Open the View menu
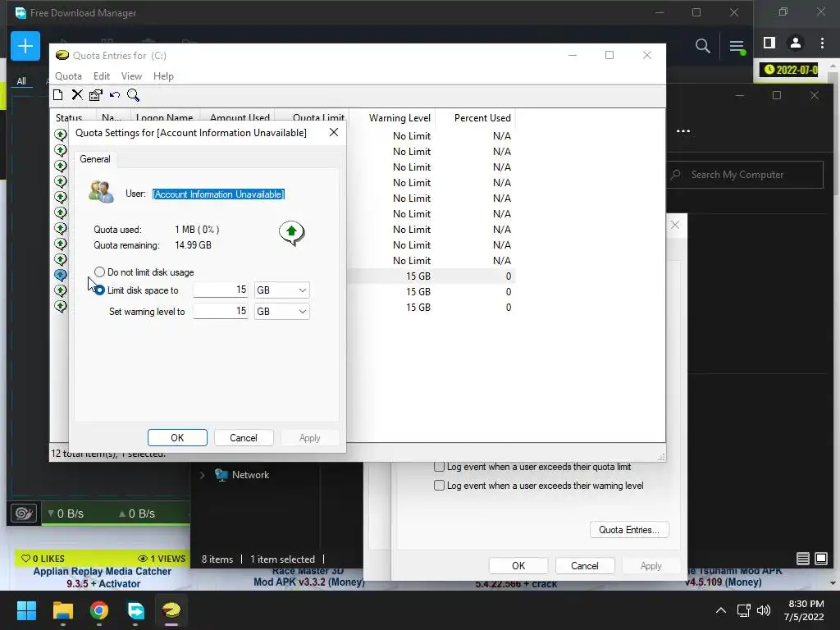The width and height of the screenshot is (840, 630). coord(131,76)
